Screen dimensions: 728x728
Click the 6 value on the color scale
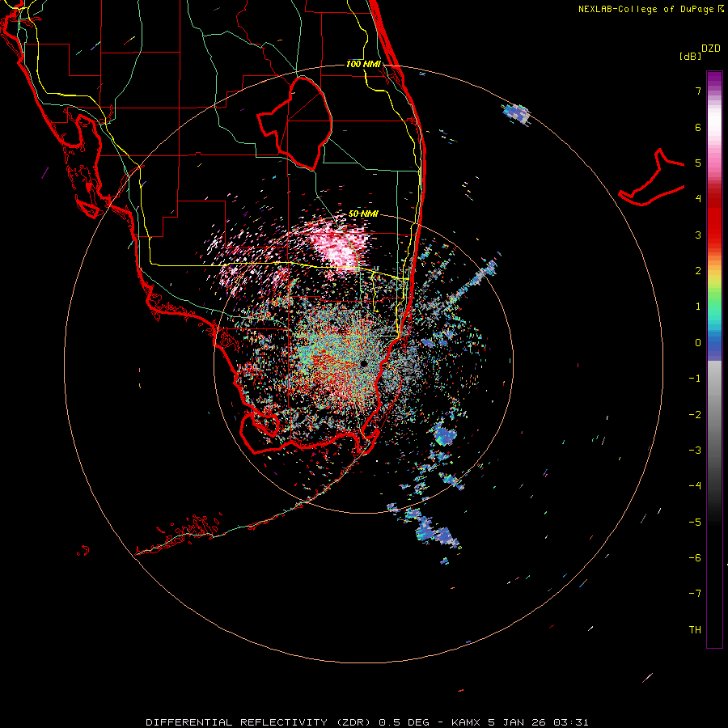tap(698, 127)
